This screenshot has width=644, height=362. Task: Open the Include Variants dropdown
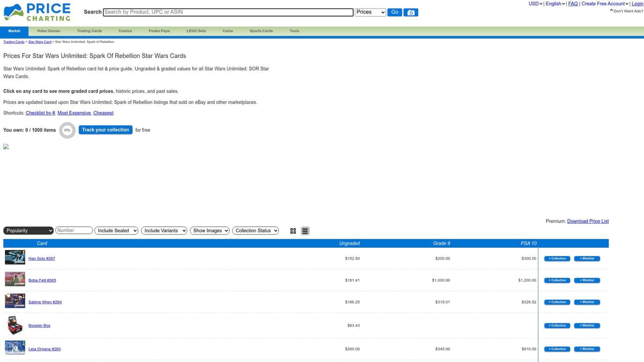pos(164,231)
